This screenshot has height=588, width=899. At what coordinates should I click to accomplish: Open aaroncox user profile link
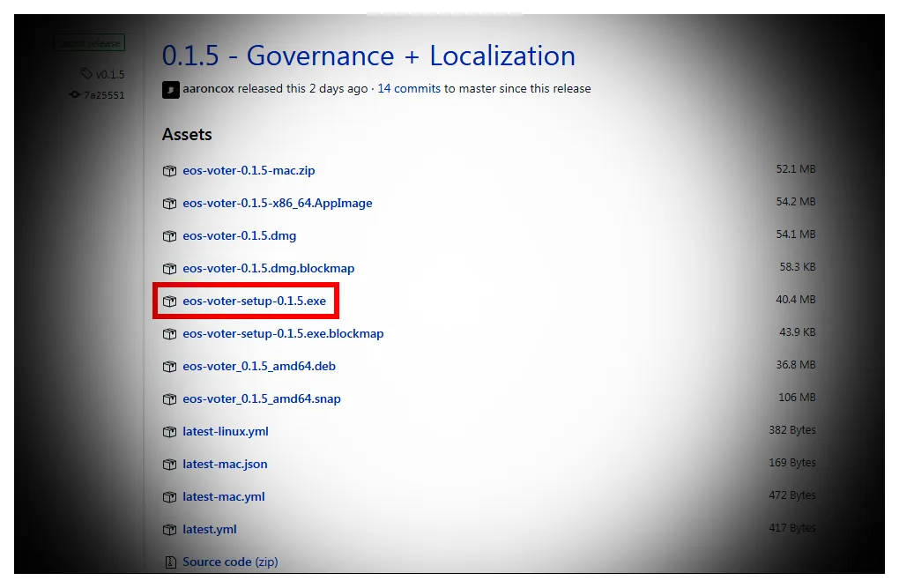[208, 88]
